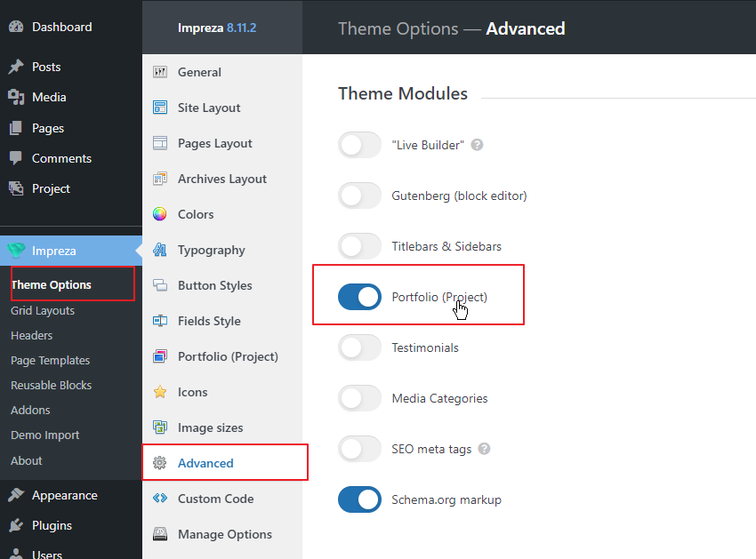Image resolution: width=756 pixels, height=559 pixels.
Task: Click the help icon beside Live Builder
Action: pos(477,145)
